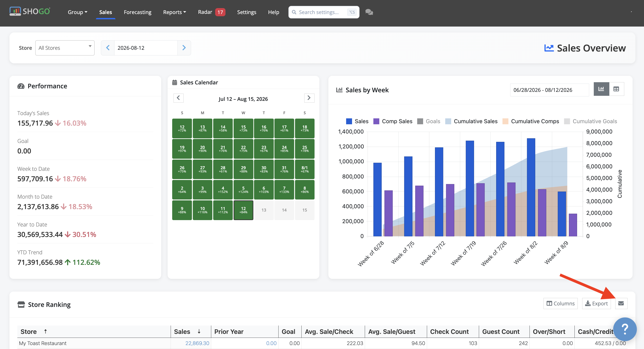This screenshot has height=349, width=644.
Task: Toggle the Goals series in chart legend
Action: pos(429,121)
